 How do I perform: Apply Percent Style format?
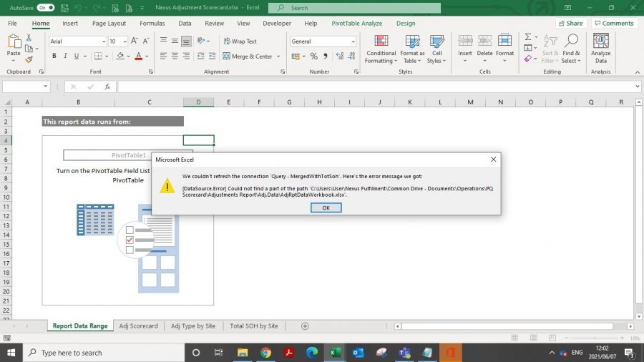click(314, 57)
